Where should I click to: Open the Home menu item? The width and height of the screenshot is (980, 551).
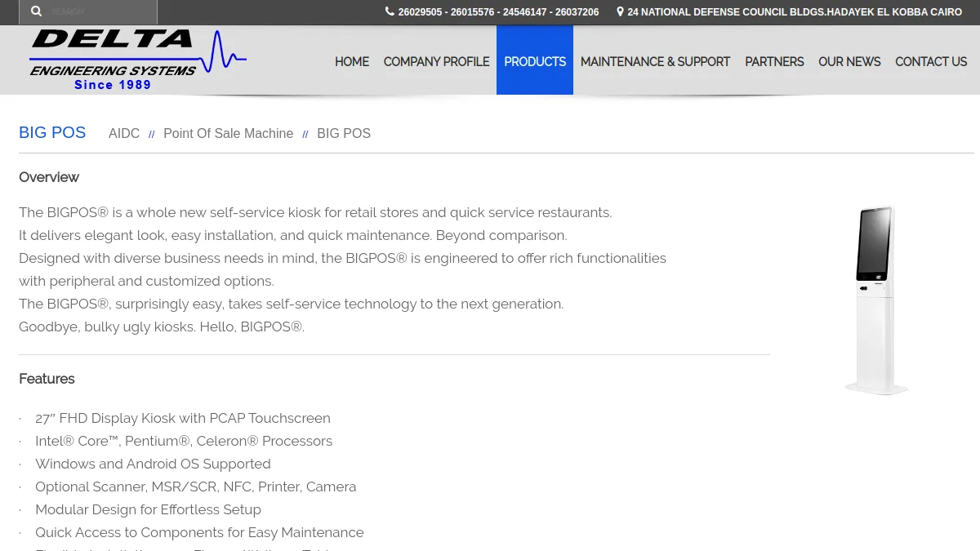[352, 61]
